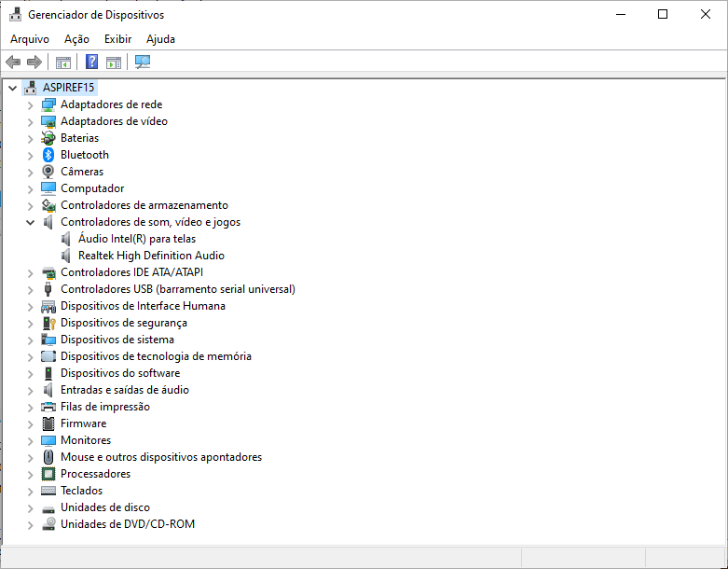728x569 pixels.
Task: Maximize the Gerenciador de Dispositivos window
Action: pyautogui.click(x=663, y=14)
